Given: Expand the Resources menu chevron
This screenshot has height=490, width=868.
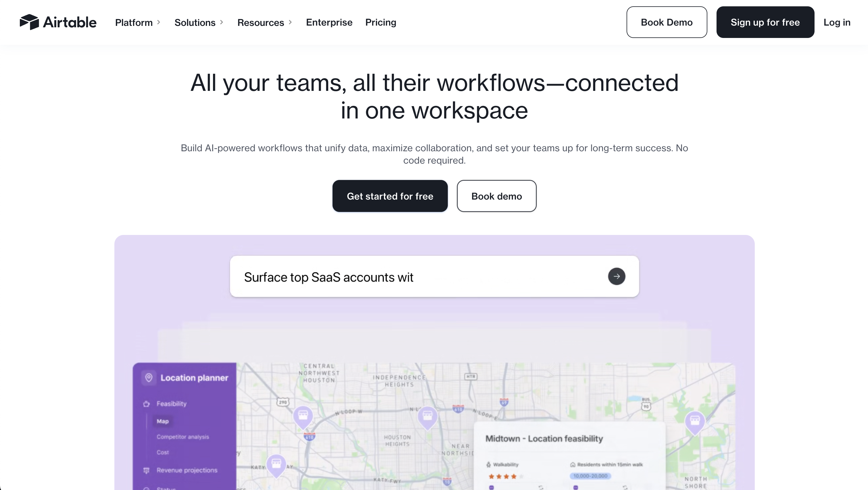Looking at the screenshot, I should [290, 22].
